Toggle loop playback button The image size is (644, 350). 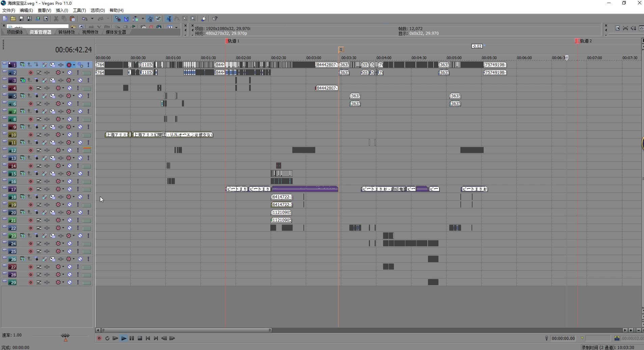coord(107,338)
